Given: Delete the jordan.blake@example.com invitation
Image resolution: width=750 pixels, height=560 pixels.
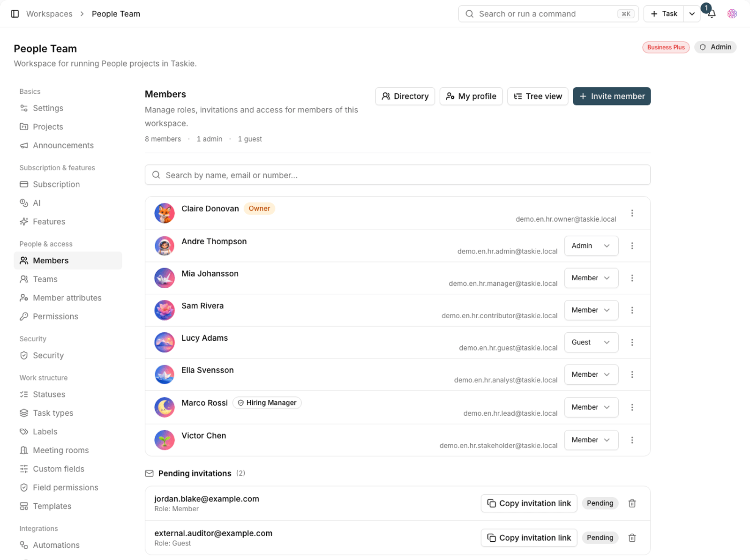Looking at the screenshot, I should [632, 503].
